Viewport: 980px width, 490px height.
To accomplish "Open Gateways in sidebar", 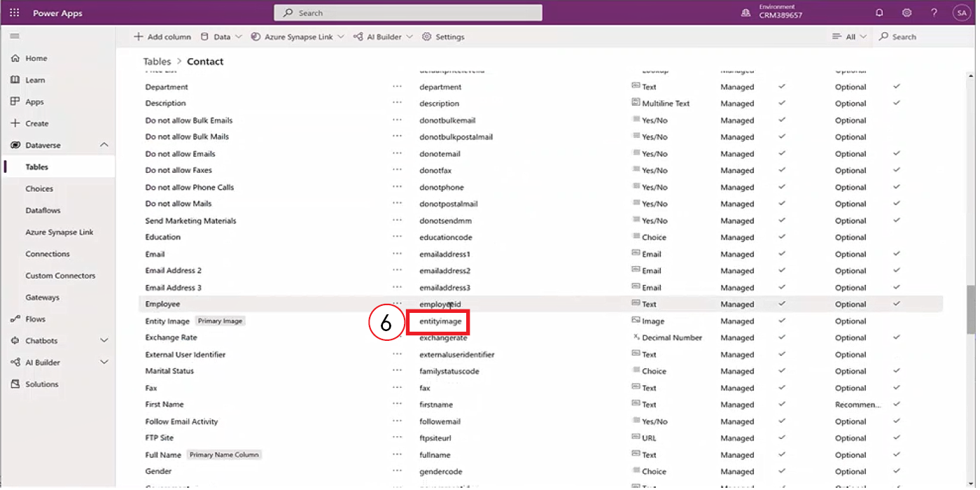I will coord(42,297).
